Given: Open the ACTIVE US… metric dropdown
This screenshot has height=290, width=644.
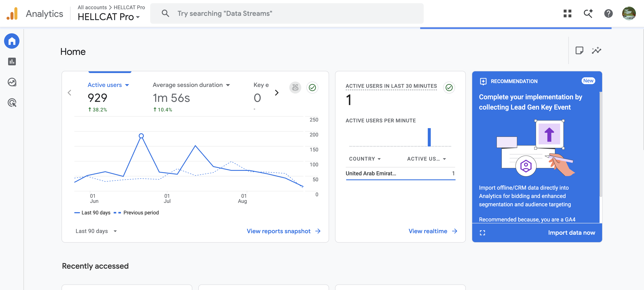Looking at the screenshot, I should pos(426,159).
